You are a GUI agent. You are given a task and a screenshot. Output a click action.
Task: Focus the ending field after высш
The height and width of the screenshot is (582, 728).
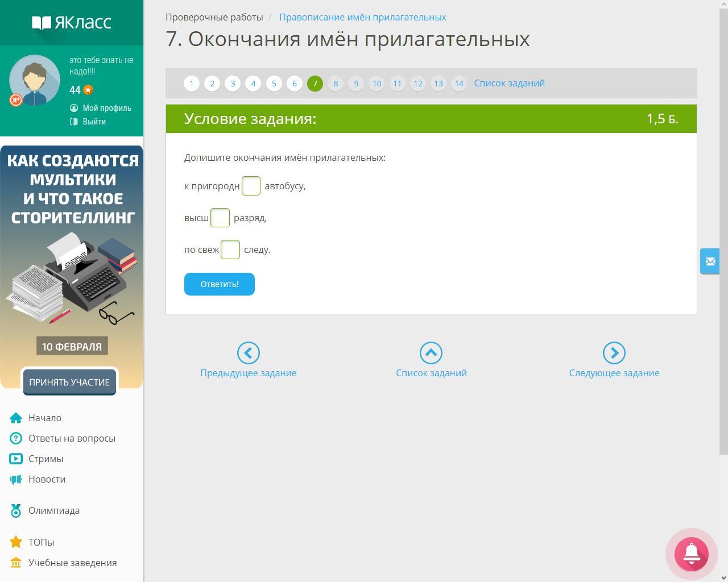(x=220, y=218)
